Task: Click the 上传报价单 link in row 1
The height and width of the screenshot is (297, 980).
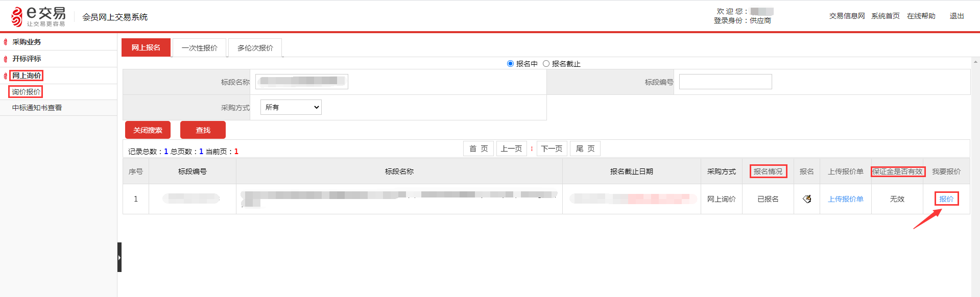Action: (x=846, y=199)
